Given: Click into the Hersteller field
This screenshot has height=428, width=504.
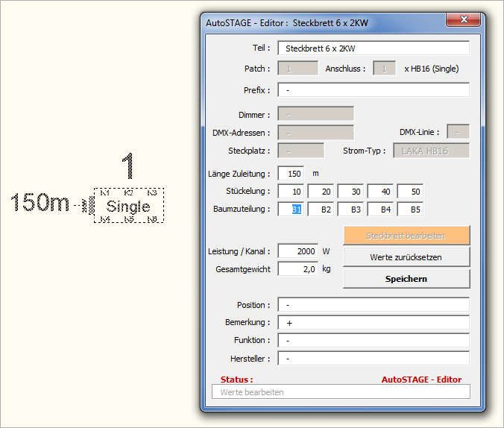Looking at the screenshot, I should (x=374, y=358).
